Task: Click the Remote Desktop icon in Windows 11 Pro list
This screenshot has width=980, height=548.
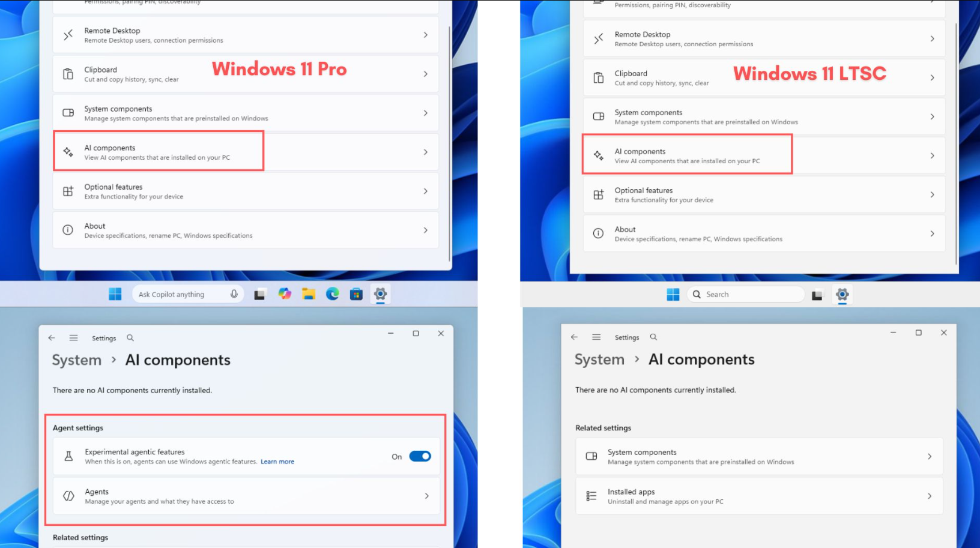Action: [x=68, y=35]
